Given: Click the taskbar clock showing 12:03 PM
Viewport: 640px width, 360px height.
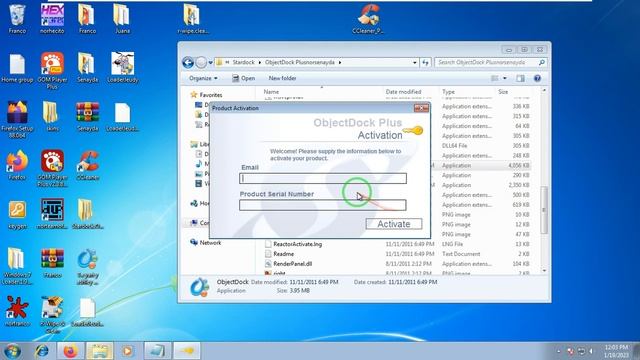Looking at the screenshot, I should [x=616, y=351].
